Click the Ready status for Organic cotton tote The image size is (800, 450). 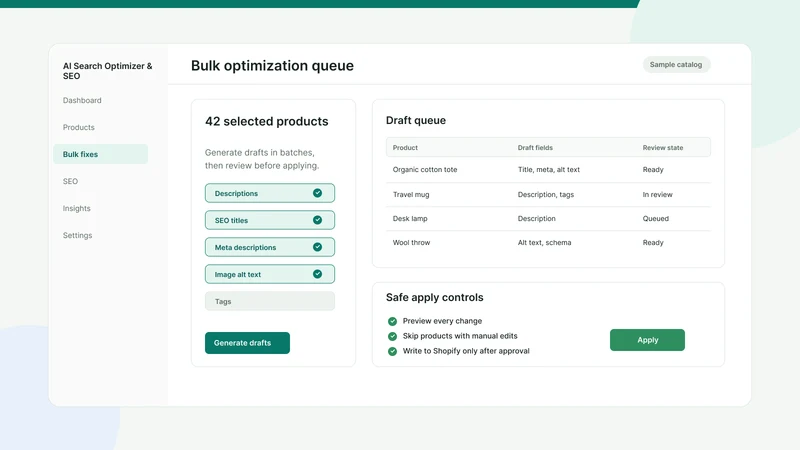pyautogui.click(x=653, y=169)
